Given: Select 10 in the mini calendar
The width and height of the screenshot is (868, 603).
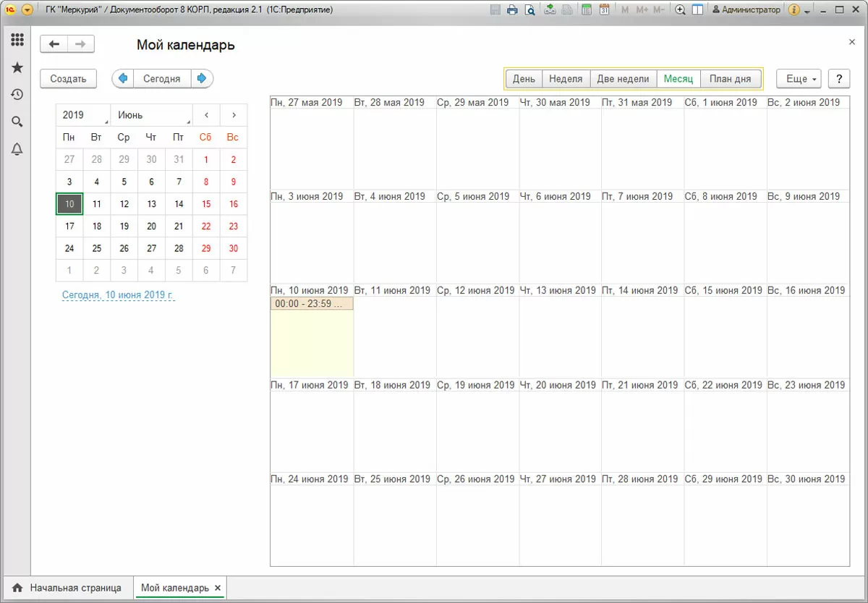Looking at the screenshot, I should tap(69, 204).
